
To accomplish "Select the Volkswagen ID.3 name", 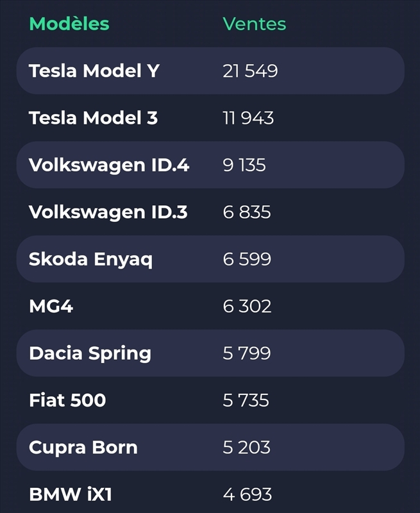I will 108,212.
